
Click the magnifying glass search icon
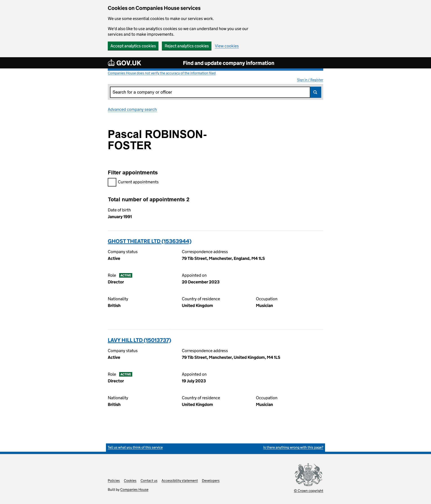(x=315, y=92)
